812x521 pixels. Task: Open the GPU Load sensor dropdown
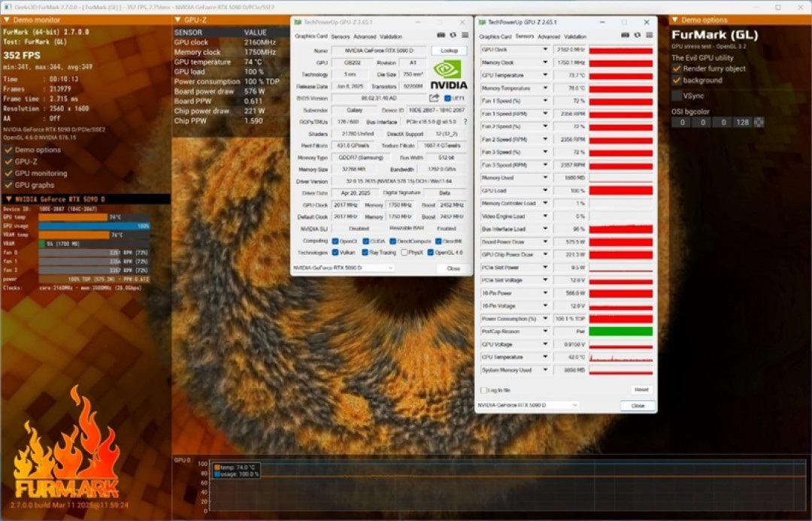545,191
